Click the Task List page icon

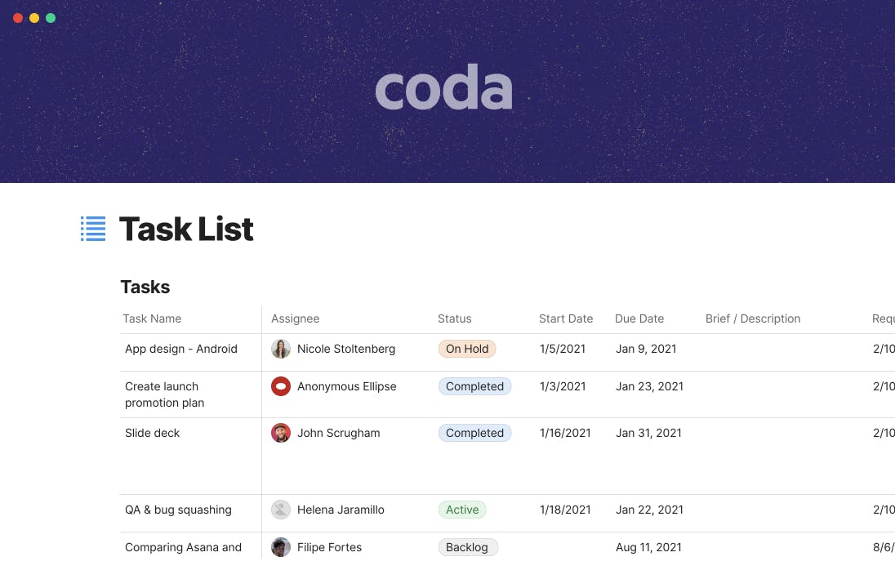point(93,229)
